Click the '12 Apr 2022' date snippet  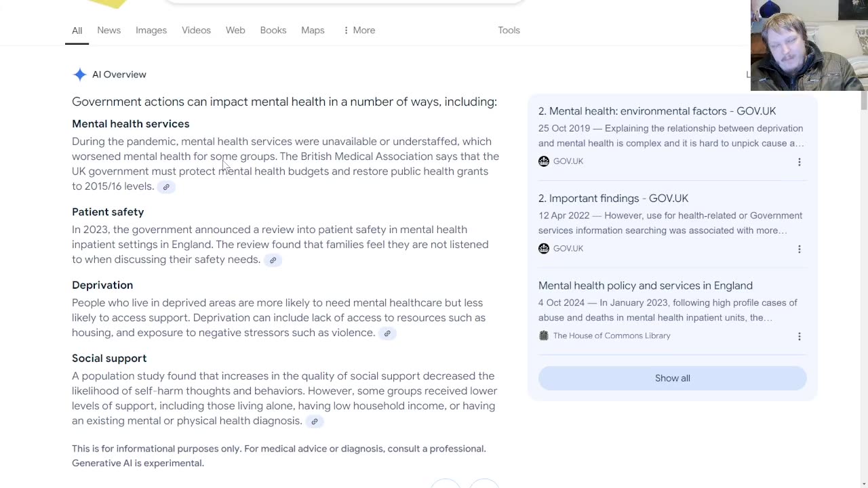tap(564, 216)
